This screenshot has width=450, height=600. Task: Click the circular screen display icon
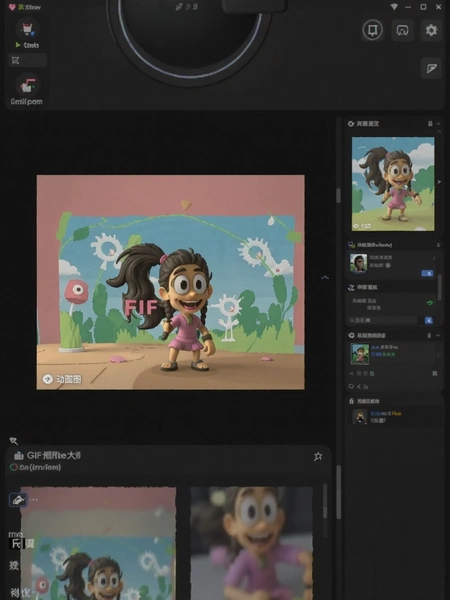pos(373,30)
